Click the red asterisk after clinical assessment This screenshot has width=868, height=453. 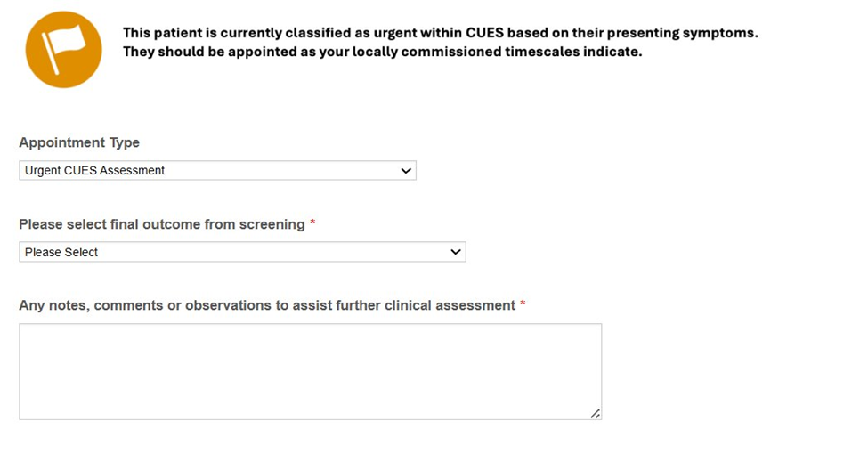[523, 303]
